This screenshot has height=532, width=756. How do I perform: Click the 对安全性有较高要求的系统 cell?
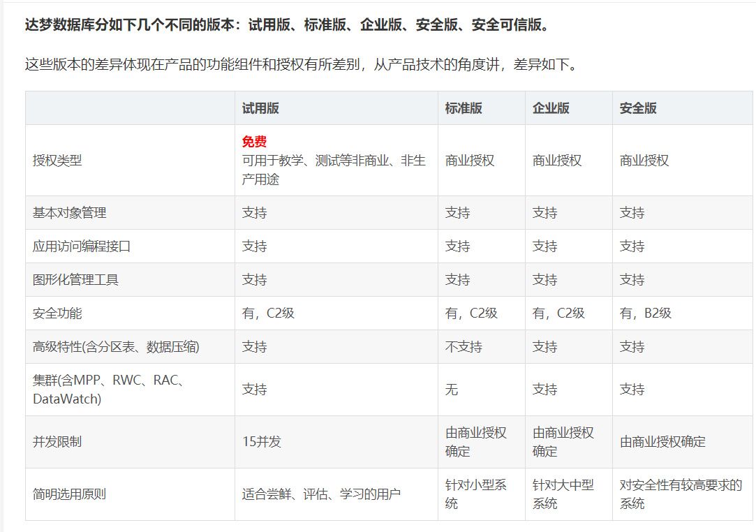click(681, 494)
